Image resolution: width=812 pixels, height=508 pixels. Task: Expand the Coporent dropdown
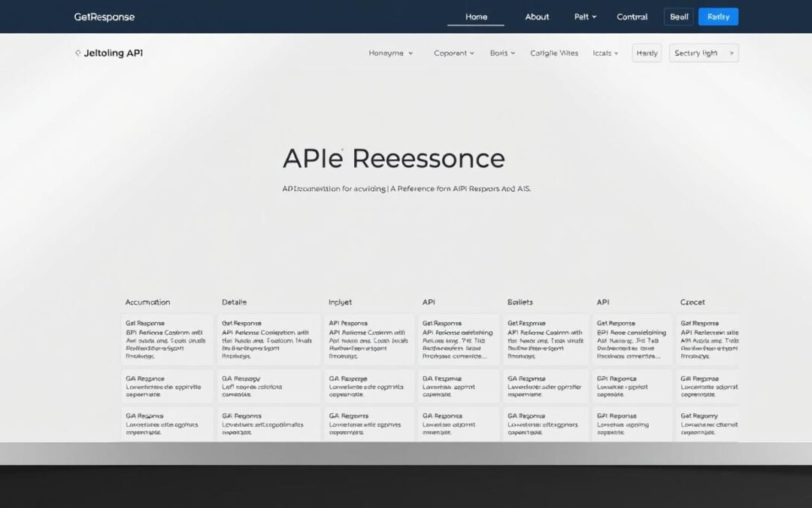coord(453,53)
